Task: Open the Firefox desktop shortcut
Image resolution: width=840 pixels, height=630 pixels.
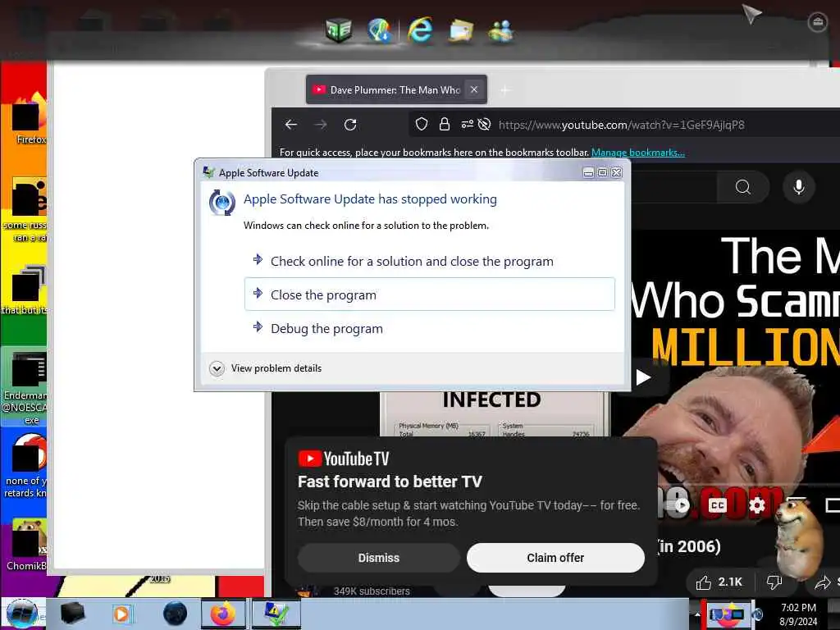Action: coord(28,119)
